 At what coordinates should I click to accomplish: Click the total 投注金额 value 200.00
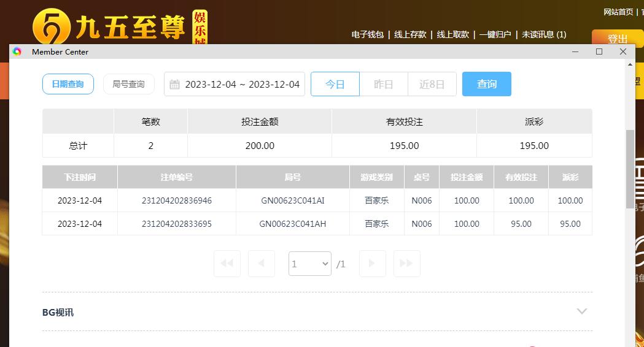click(260, 146)
